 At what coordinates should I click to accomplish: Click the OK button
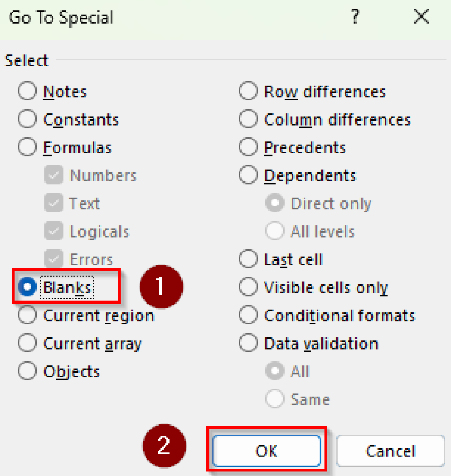pos(266,450)
